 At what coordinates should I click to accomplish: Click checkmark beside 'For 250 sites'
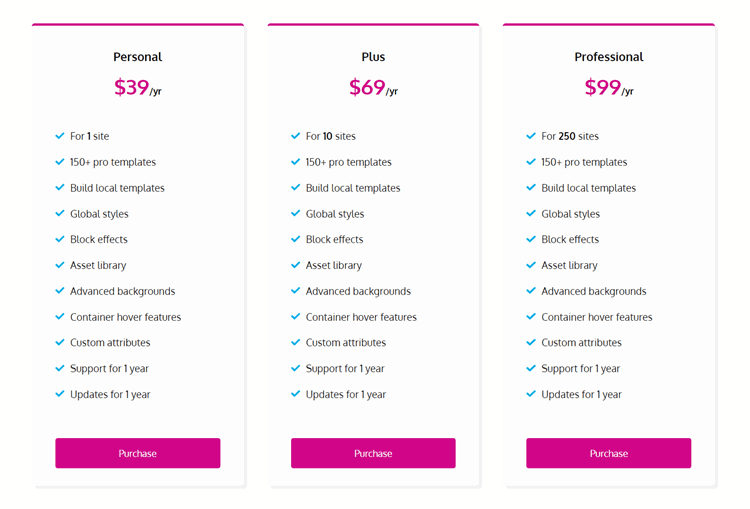(x=531, y=136)
